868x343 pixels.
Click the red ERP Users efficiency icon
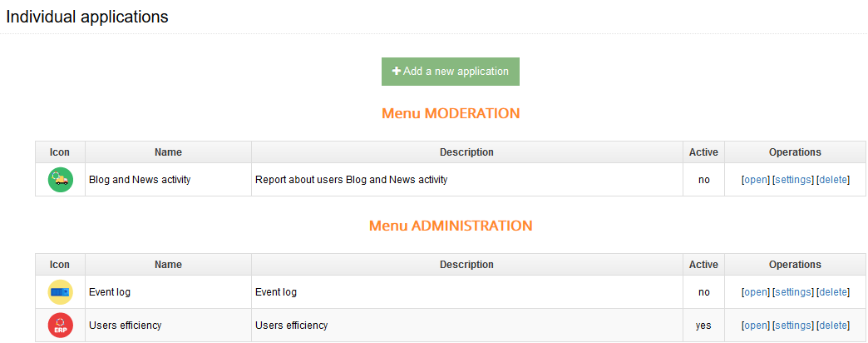tap(61, 326)
